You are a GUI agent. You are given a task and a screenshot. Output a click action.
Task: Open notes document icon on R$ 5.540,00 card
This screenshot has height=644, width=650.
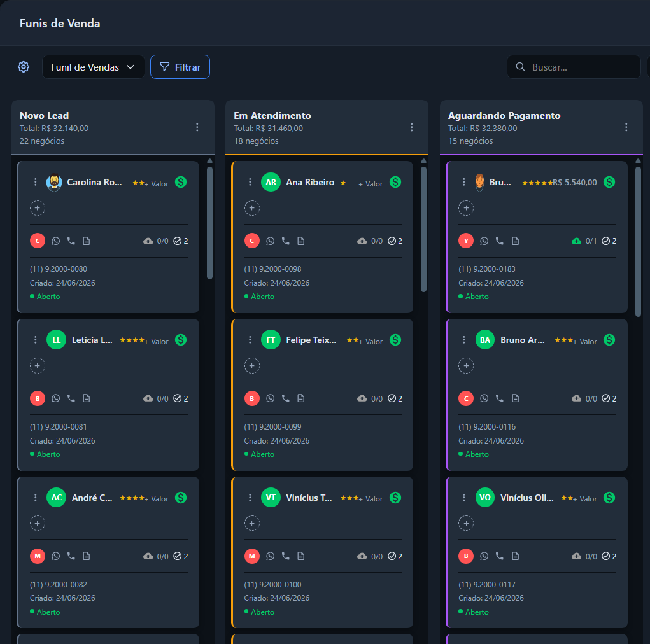coord(515,241)
